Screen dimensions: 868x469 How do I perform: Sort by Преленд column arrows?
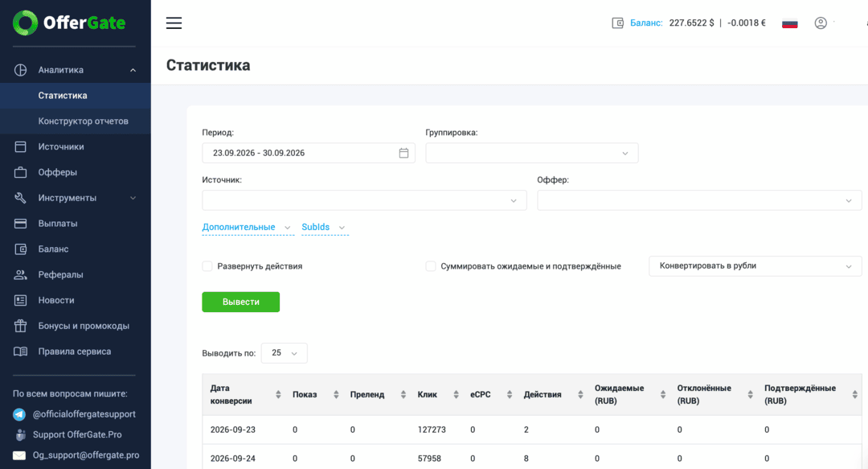403,395
